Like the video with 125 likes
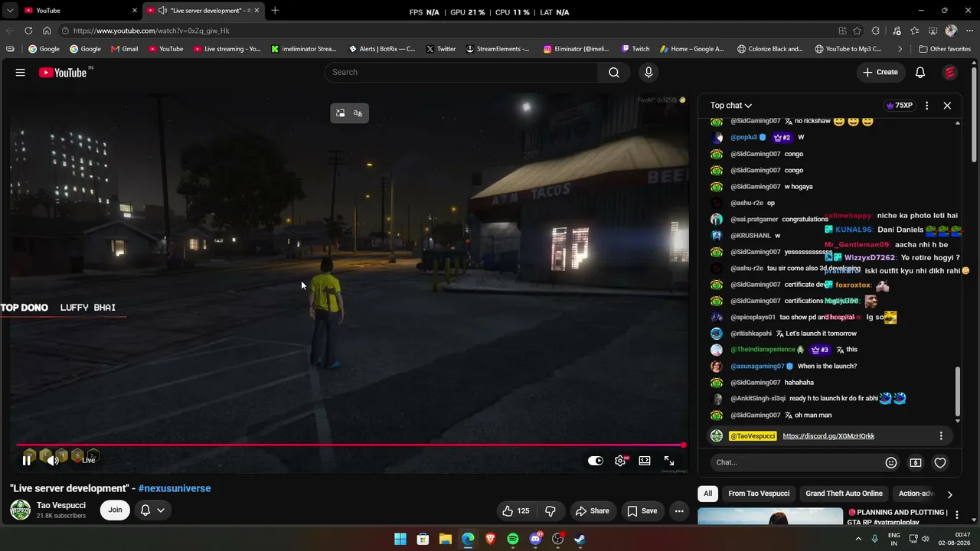980x551 pixels. click(516, 510)
